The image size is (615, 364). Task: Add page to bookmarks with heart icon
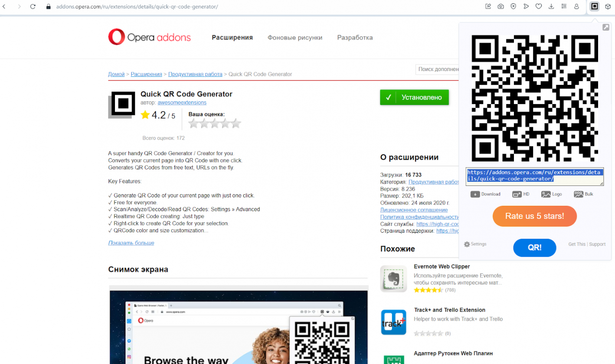(x=538, y=6)
